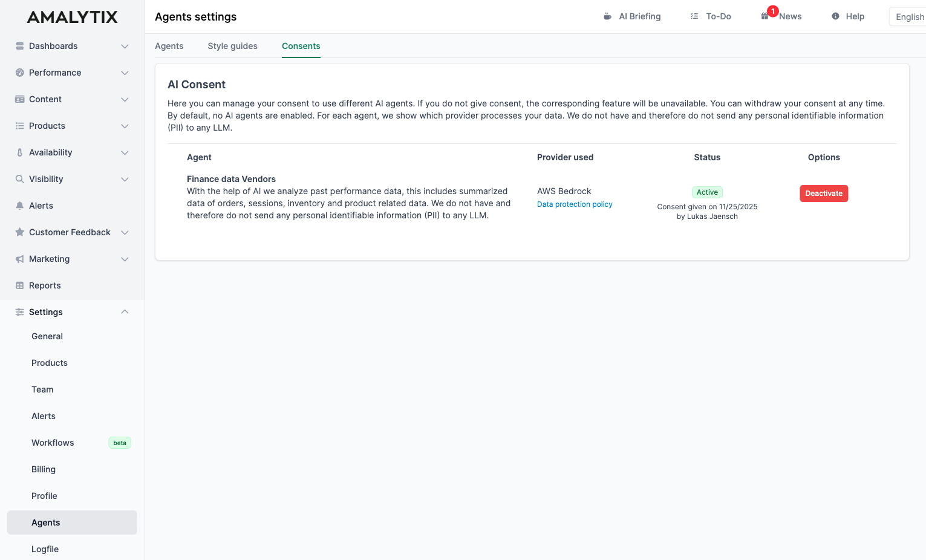Click the Marketing megaphone icon
Viewport: 926px width, 560px height.
[x=20, y=259]
